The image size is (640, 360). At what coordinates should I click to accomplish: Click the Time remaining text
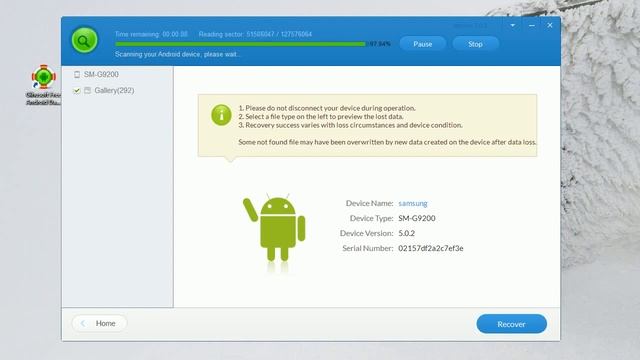[151, 34]
